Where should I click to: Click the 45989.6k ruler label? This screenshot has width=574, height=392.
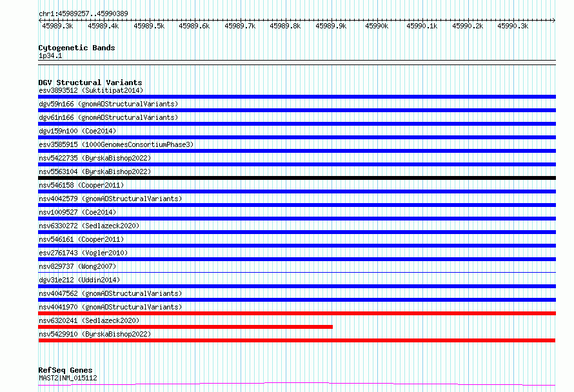194,26
